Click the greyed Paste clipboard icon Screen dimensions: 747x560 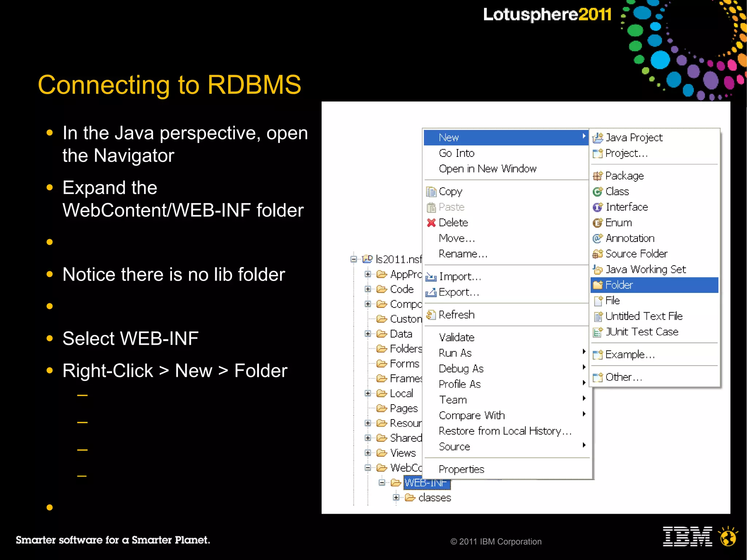[x=431, y=207]
